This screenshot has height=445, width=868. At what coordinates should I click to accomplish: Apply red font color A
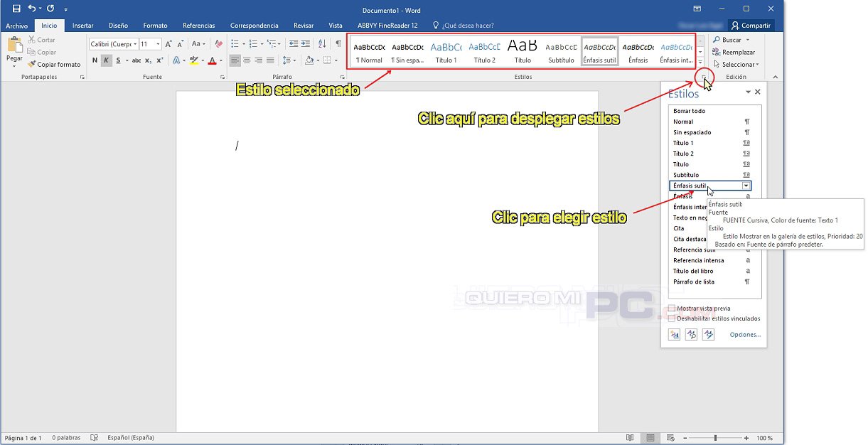[x=213, y=60]
